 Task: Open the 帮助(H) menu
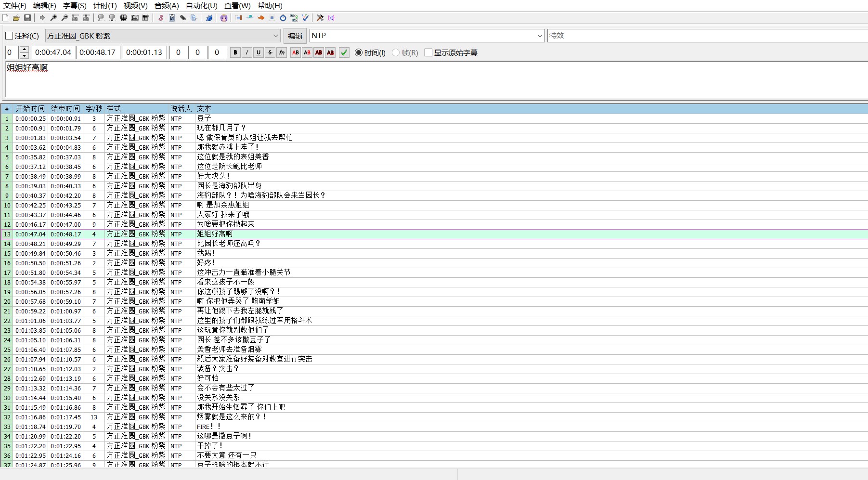pyautogui.click(x=270, y=6)
